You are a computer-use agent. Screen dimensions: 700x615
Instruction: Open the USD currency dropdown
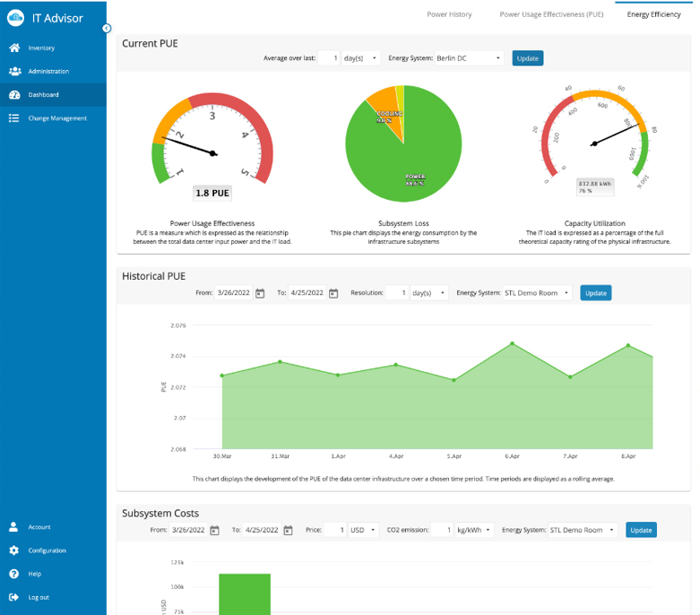pyautogui.click(x=363, y=530)
